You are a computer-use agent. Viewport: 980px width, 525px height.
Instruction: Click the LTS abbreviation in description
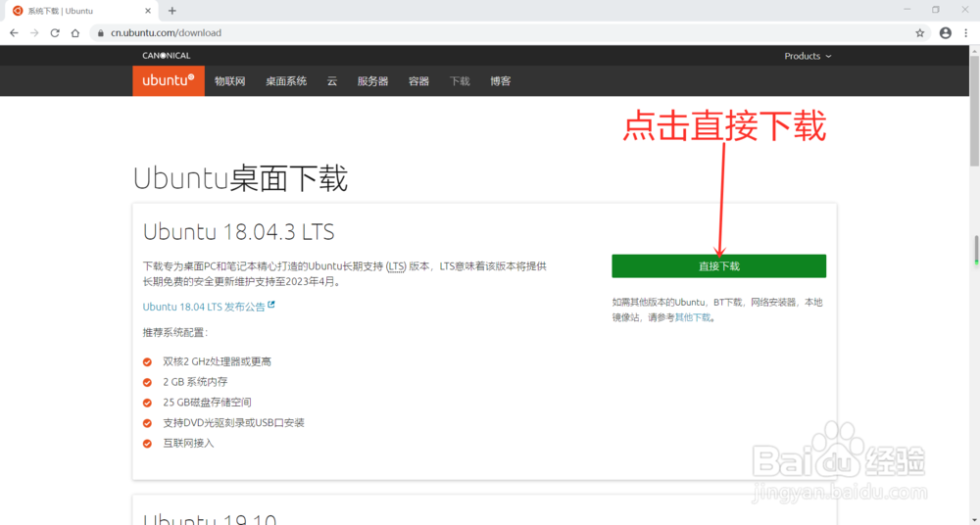pos(396,266)
